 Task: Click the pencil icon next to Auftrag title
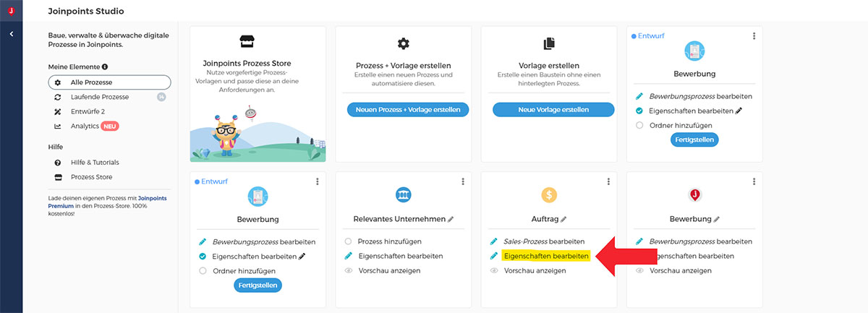pos(564,218)
